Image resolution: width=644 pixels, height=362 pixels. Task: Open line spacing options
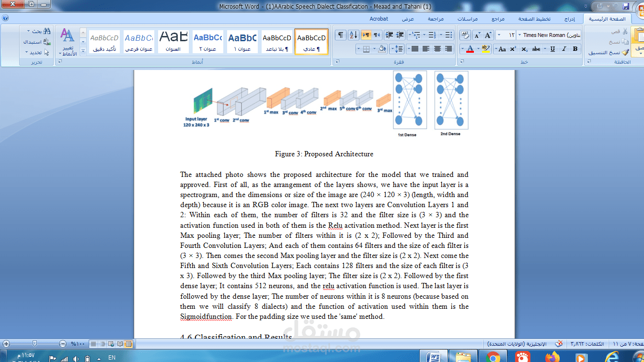click(397, 49)
